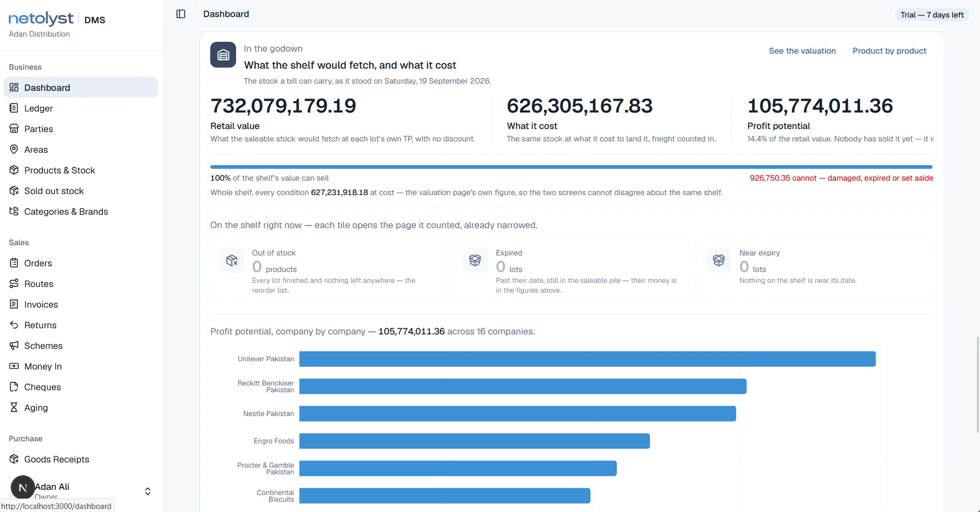Open the Invoices menu item
This screenshot has width=980, height=512.
pos(81,304)
